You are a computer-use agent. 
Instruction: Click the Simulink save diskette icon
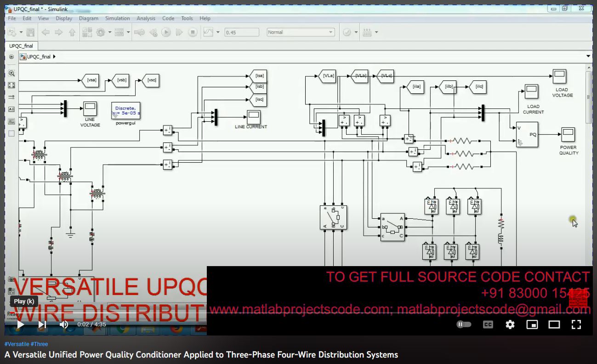[30, 32]
